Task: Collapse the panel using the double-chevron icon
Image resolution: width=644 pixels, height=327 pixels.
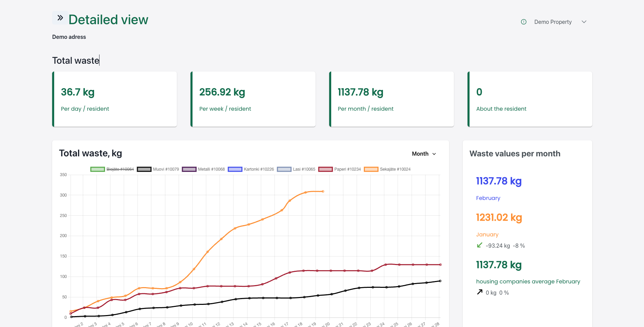Action: click(x=60, y=17)
